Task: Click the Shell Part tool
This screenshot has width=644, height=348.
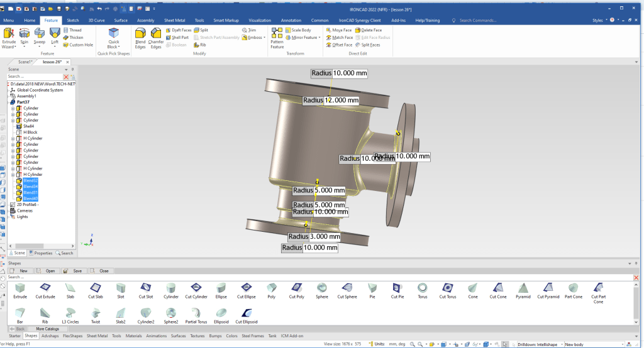Action: (177, 37)
